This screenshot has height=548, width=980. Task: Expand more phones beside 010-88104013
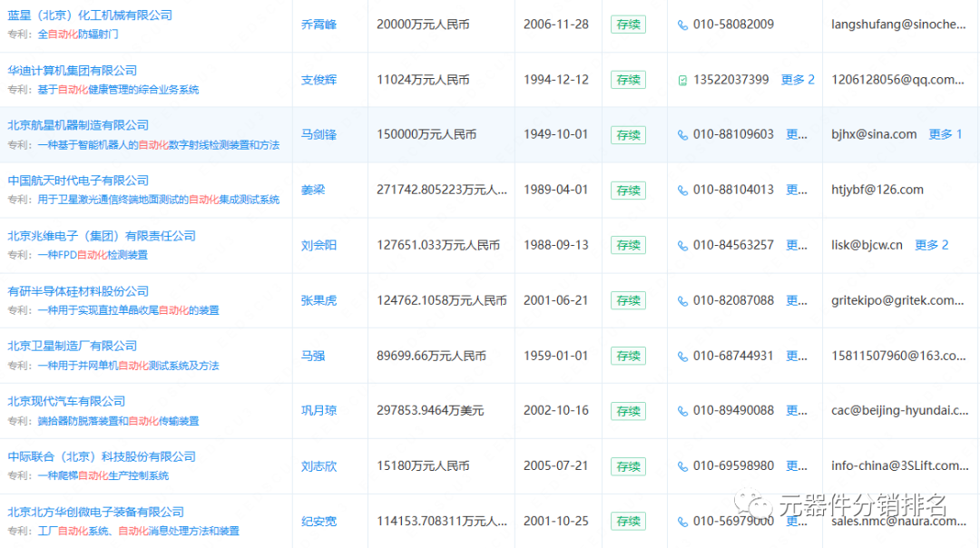tap(797, 190)
